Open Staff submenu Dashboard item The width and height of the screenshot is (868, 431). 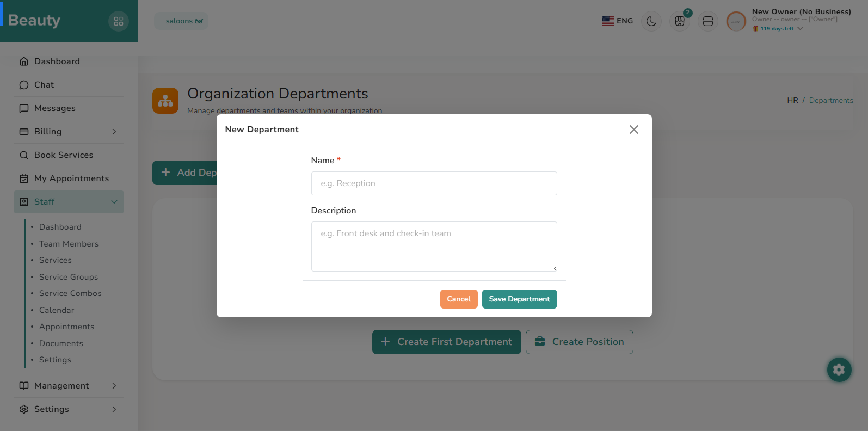click(x=60, y=227)
